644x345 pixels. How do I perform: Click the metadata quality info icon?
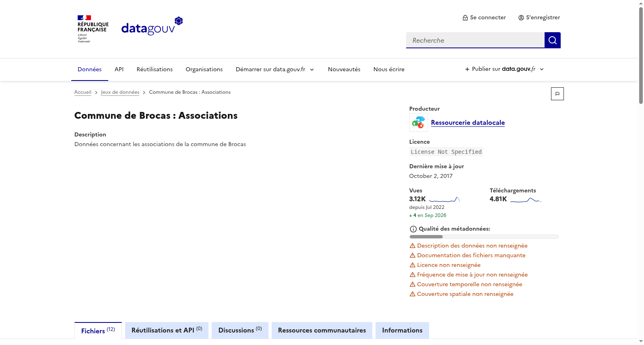coord(413,229)
